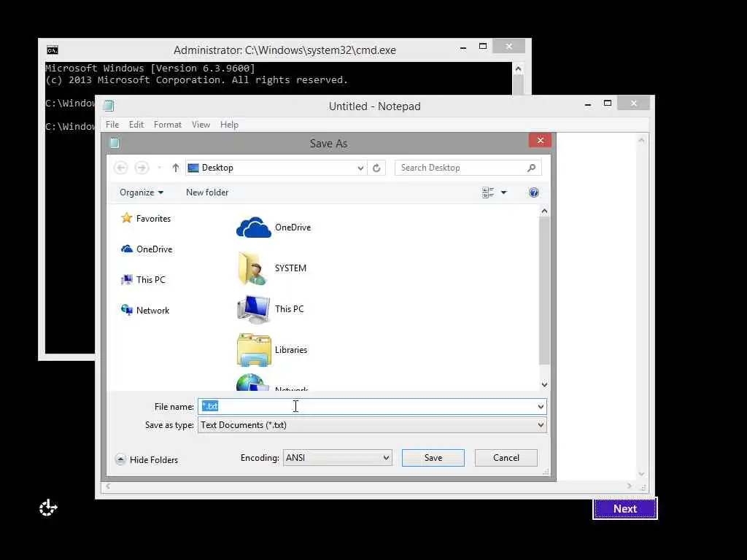
Task: Click the Next button
Action: [x=625, y=508]
